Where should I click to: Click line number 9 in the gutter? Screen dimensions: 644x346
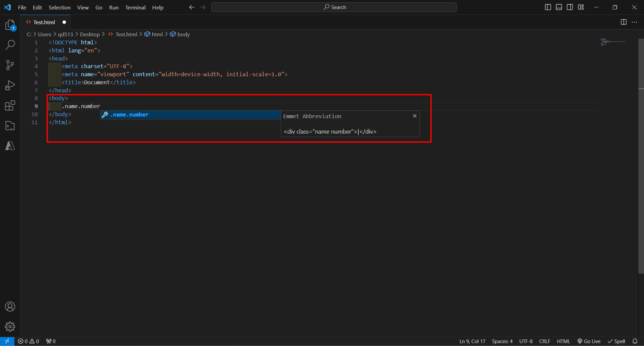pos(36,106)
